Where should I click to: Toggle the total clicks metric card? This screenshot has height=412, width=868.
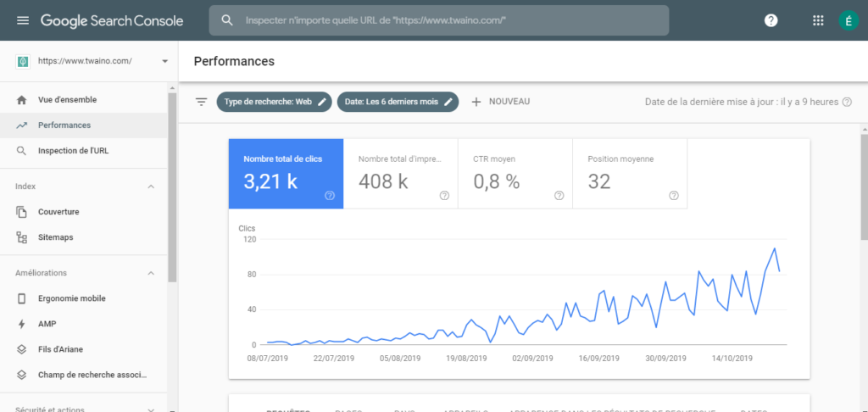pos(287,174)
